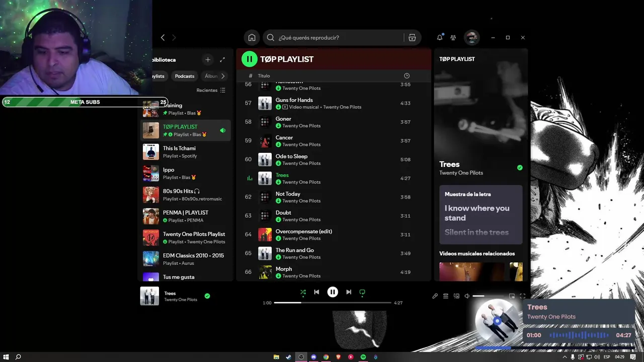Show hidden system tray icons chevron
This screenshot has width=644, height=362.
565,357
